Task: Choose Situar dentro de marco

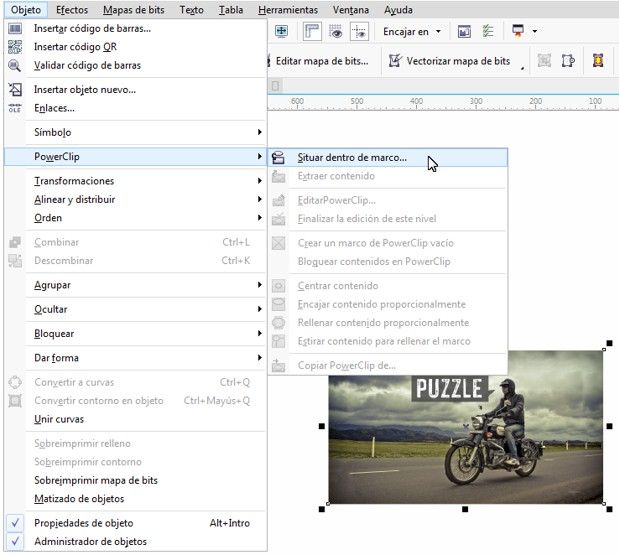Action: point(388,158)
